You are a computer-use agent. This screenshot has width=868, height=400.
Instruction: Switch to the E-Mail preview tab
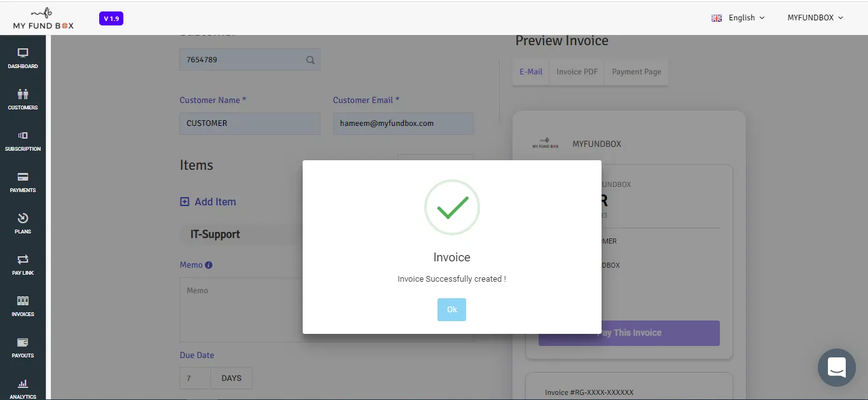coord(531,72)
